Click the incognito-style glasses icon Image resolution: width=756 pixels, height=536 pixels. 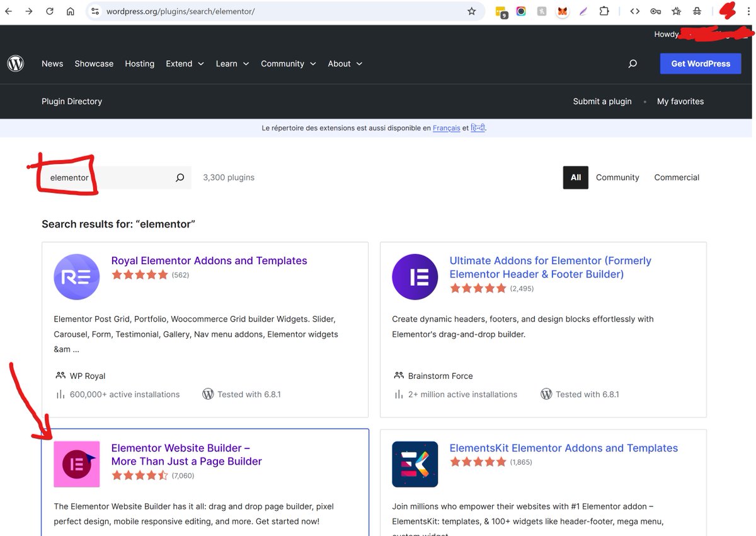tap(697, 11)
